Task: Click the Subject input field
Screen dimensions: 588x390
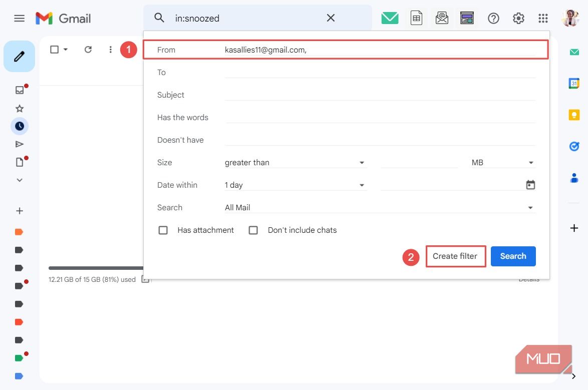Action: coord(380,95)
